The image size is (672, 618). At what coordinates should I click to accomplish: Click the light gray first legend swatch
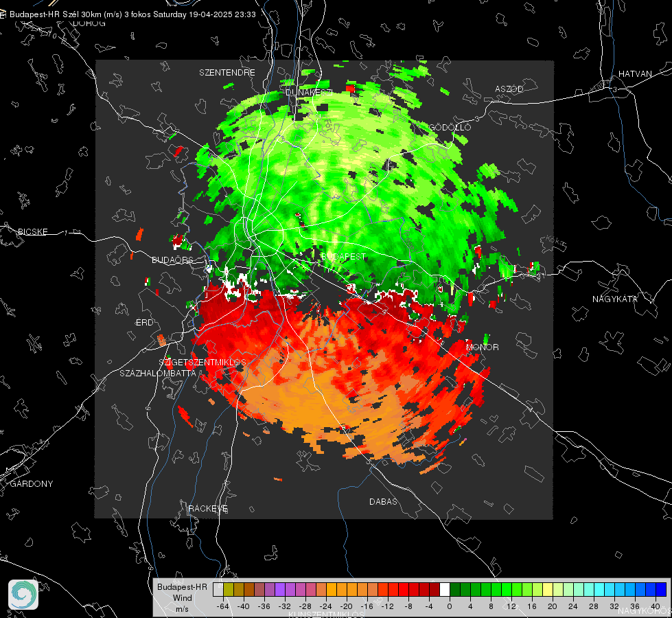pyautogui.click(x=218, y=590)
